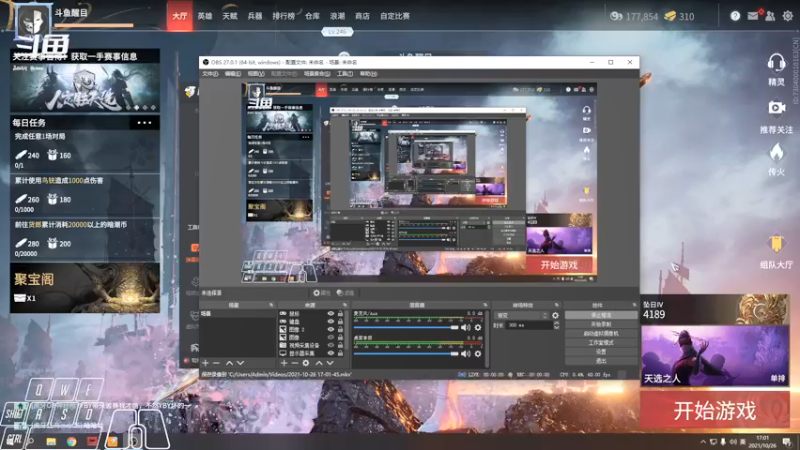Toggle visibility of 鼠标 source

331,314
